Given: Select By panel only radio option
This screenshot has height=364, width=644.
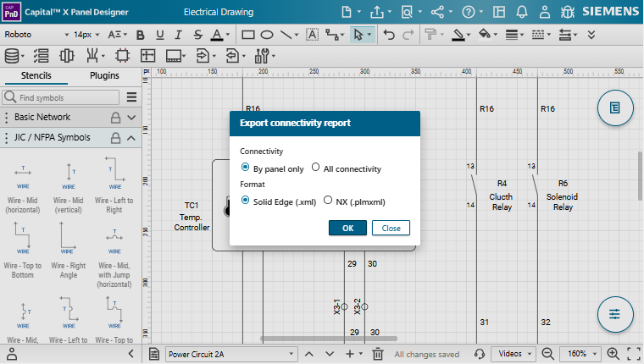Looking at the screenshot, I should [245, 167].
